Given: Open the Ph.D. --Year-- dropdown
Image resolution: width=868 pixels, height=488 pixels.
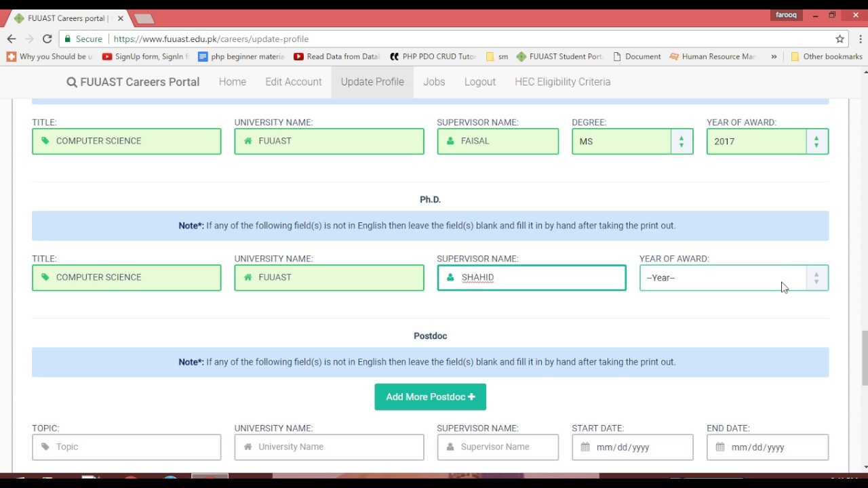Looking at the screenshot, I should [734, 278].
